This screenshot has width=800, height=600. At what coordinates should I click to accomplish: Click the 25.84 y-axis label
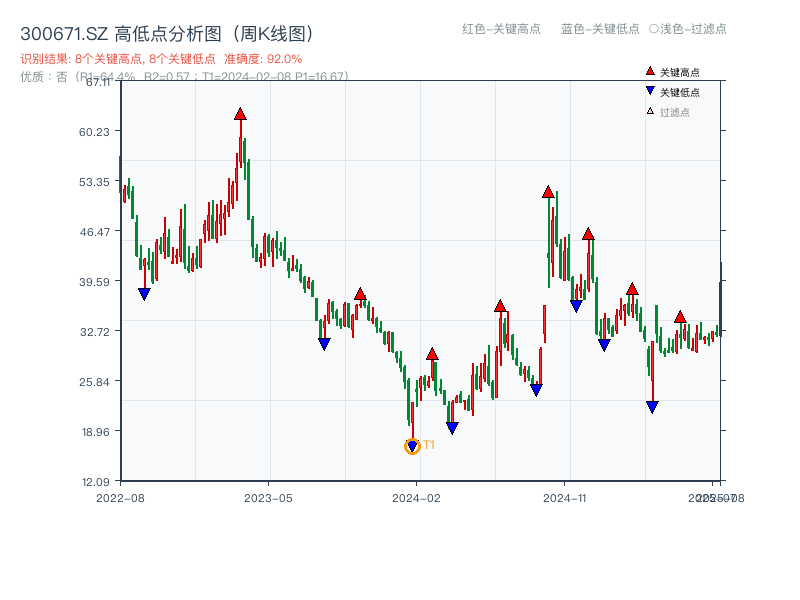94,382
